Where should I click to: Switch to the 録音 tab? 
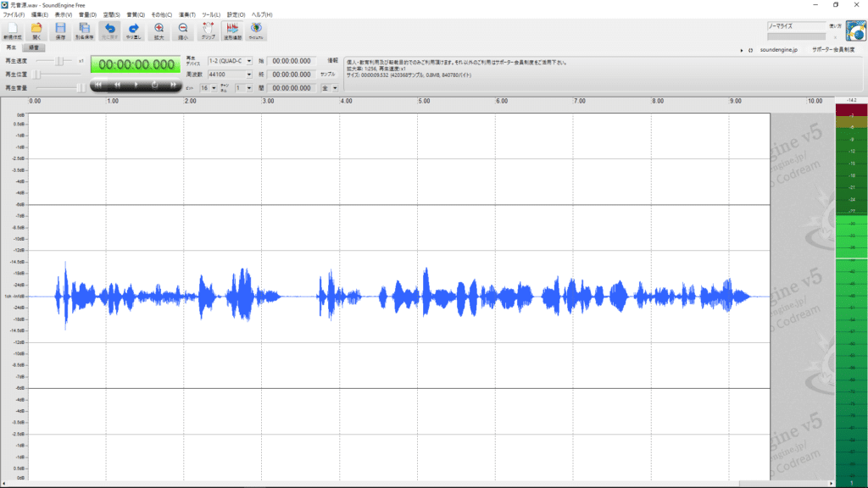33,48
